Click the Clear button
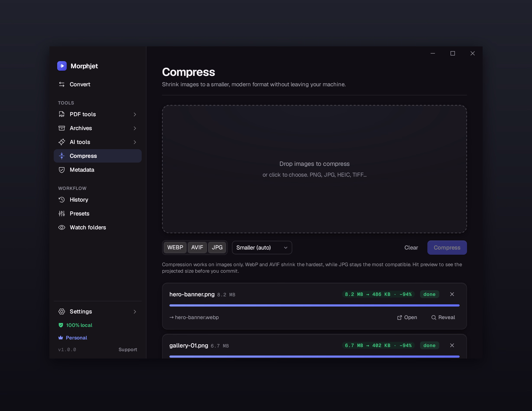 click(x=411, y=248)
